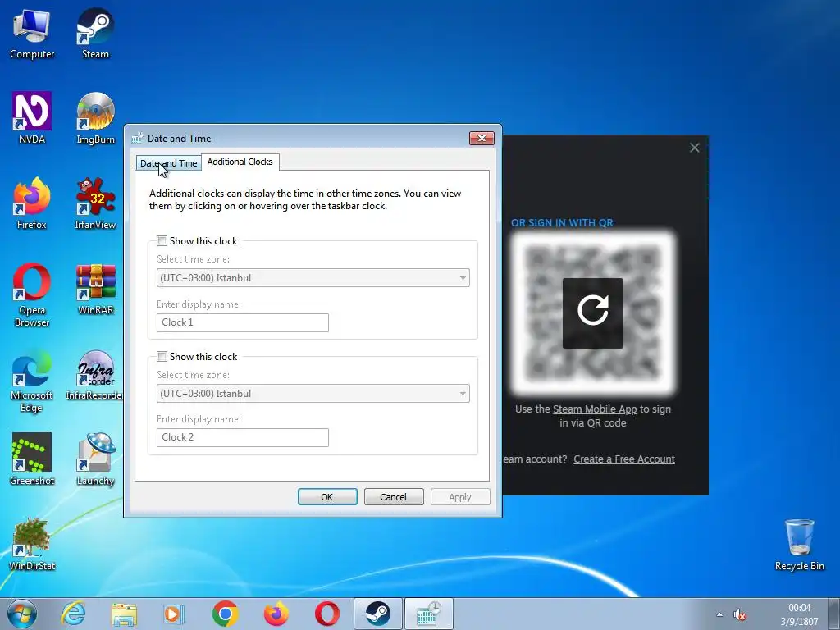Open Windows Media Player taskbar icon
This screenshot has width=840, height=630.
pos(174,614)
